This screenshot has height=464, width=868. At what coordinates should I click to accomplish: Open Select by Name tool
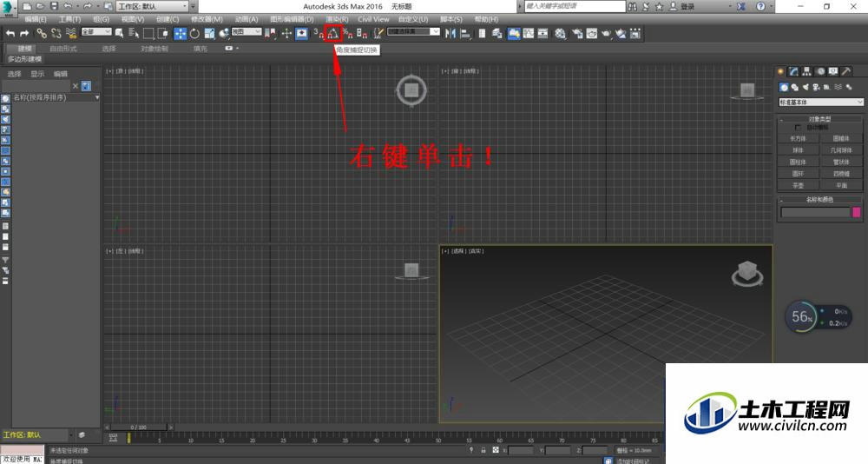pos(134,33)
